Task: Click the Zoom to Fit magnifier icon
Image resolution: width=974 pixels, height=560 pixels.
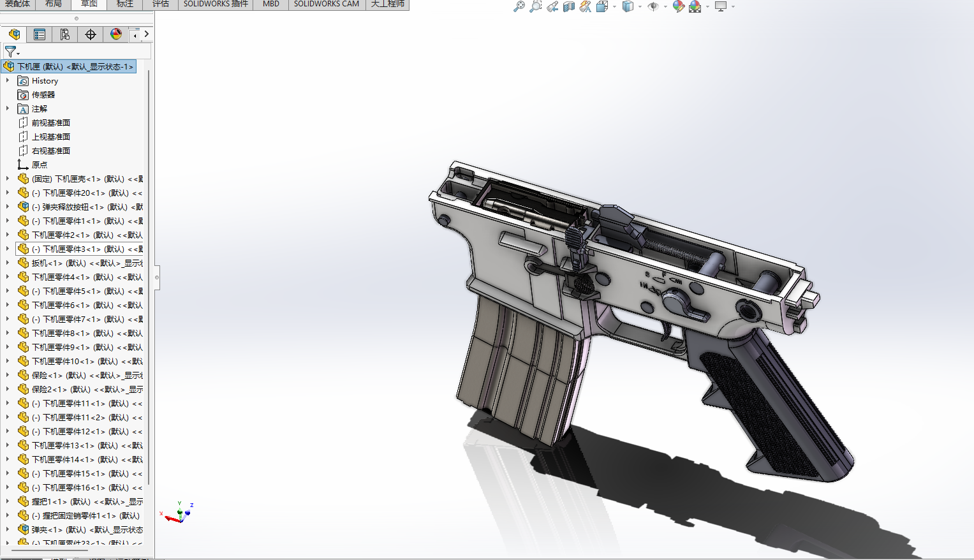Action: coord(519,6)
